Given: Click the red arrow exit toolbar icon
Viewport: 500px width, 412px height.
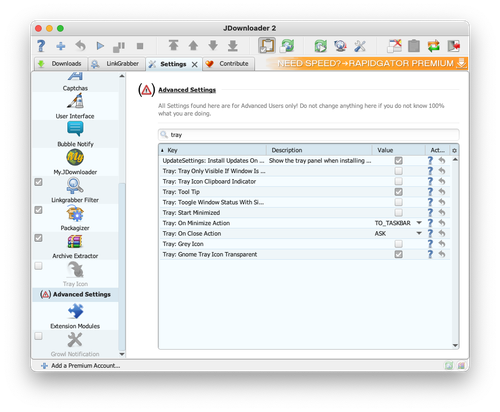Looking at the screenshot, I should pyautogui.click(x=454, y=46).
